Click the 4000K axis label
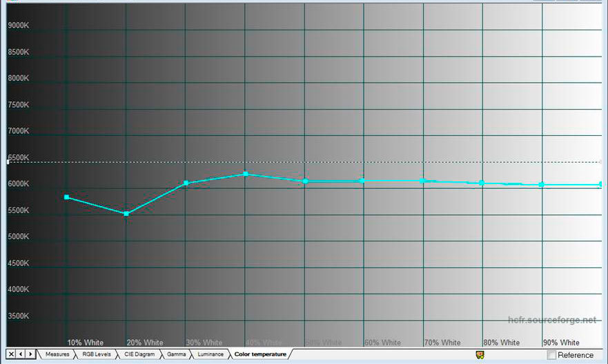The image size is (608, 364). click(x=18, y=290)
